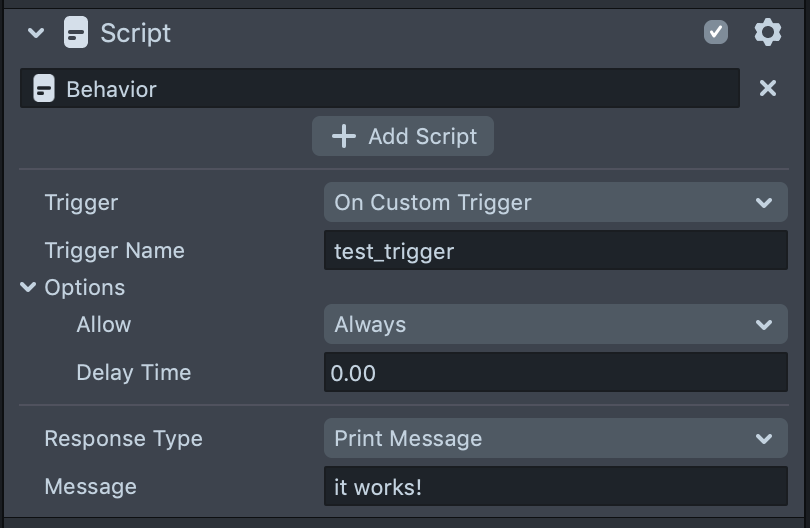Collapse the Script component section

click(x=37, y=33)
